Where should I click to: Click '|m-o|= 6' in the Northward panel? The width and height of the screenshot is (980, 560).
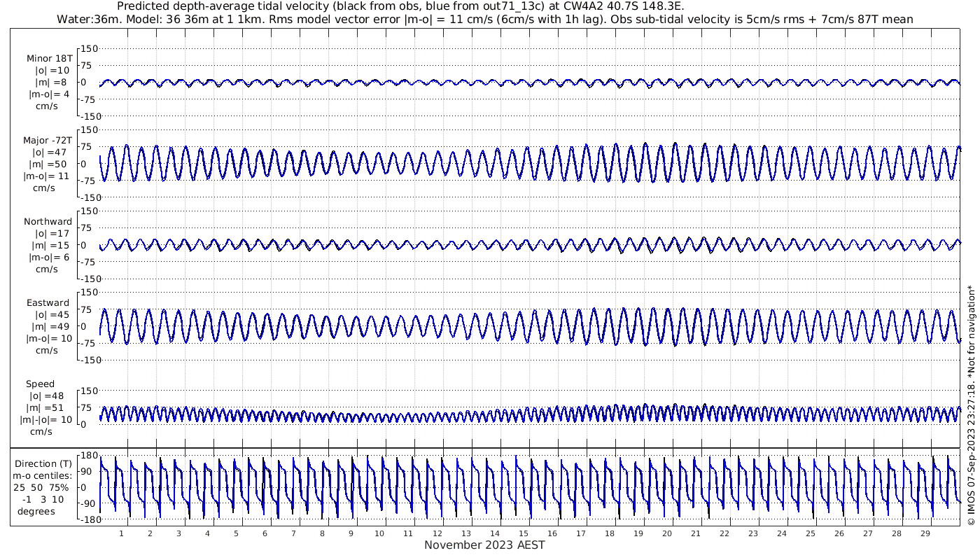point(49,257)
